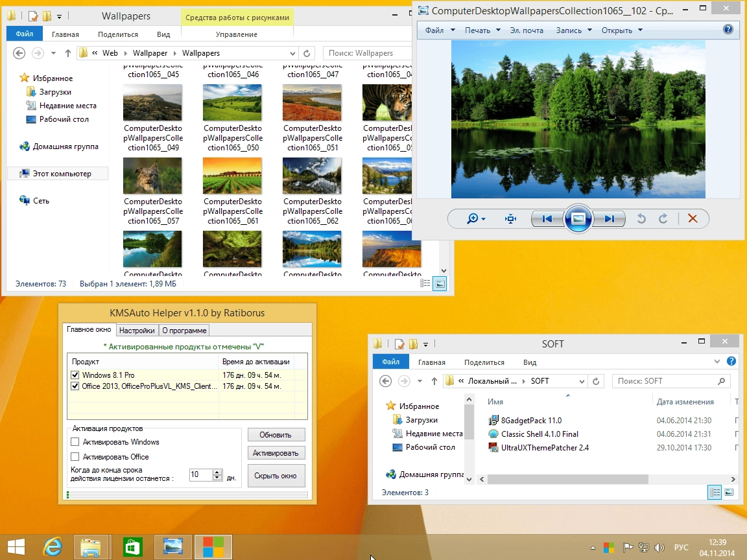This screenshot has width=747, height=560.
Task: Open Файл dropdown in Photo Viewer
Action: pyautogui.click(x=440, y=30)
